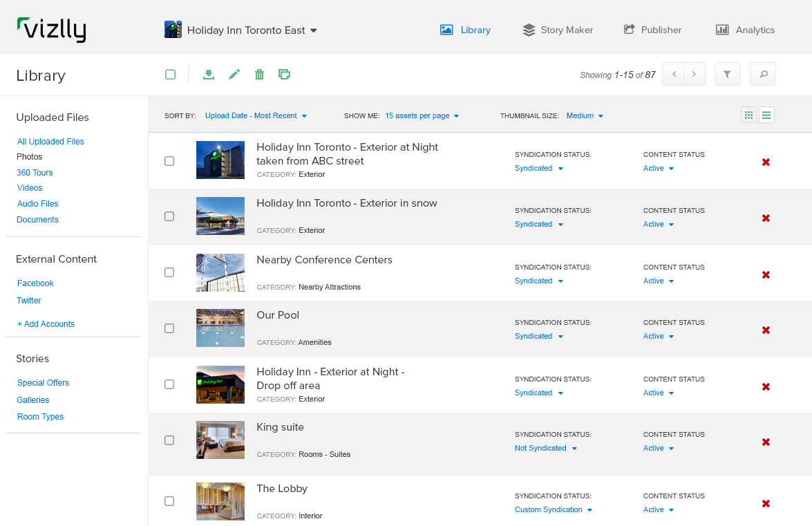Switch to grid view layout
This screenshot has width=812, height=526.
click(x=749, y=115)
